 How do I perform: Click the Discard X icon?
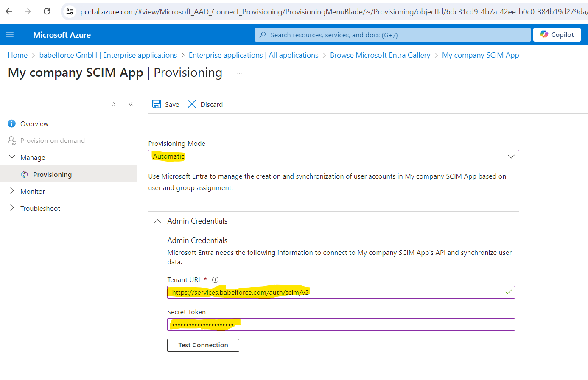pyautogui.click(x=192, y=104)
